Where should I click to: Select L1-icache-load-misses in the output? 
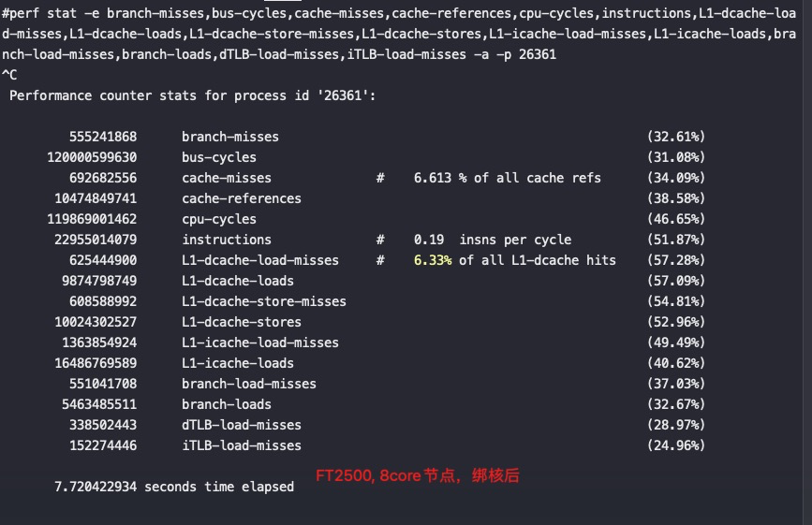click(260, 343)
